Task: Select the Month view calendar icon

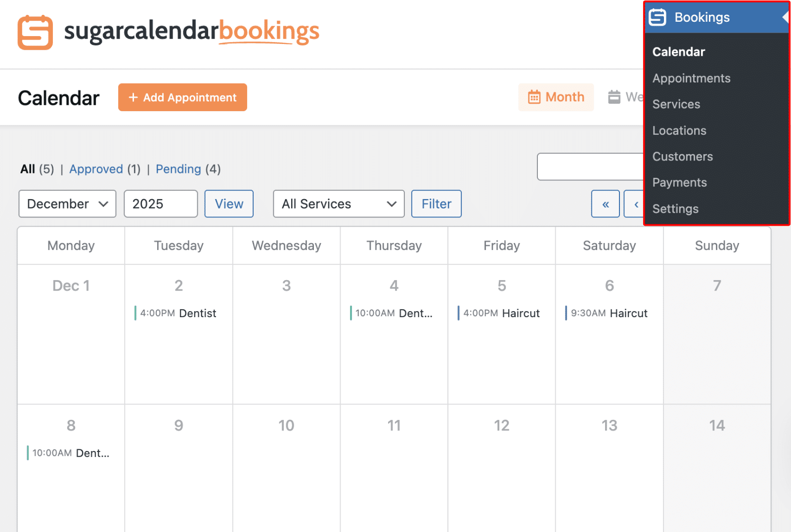Action: (534, 97)
